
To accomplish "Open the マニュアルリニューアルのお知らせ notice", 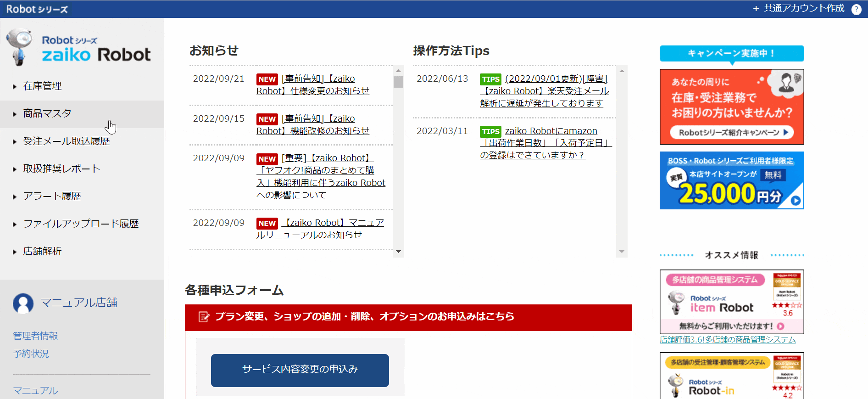I will [320, 229].
